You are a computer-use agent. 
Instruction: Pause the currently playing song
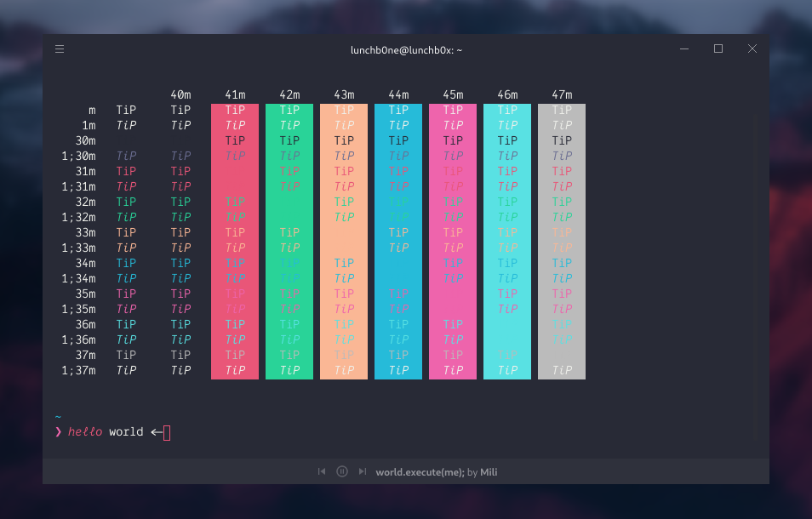coord(342,471)
